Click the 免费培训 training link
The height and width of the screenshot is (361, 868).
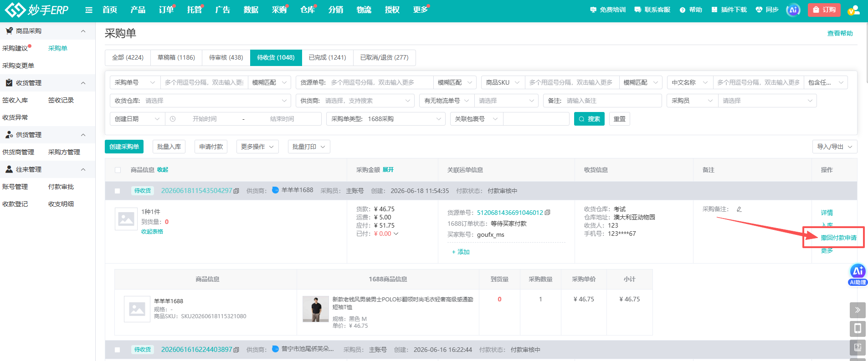click(x=608, y=10)
